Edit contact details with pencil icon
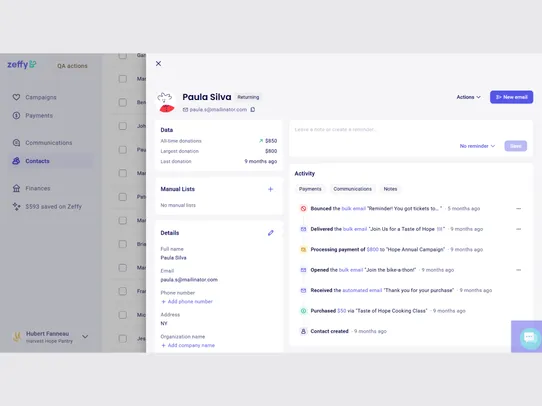The width and height of the screenshot is (542, 406). click(271, 233)
